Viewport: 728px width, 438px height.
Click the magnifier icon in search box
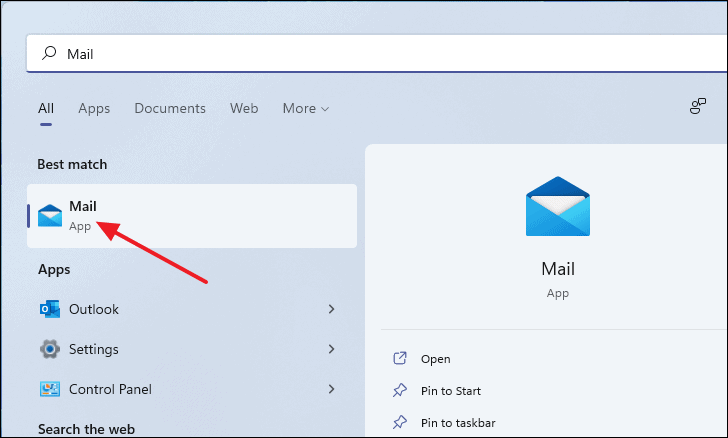point(49,53)
